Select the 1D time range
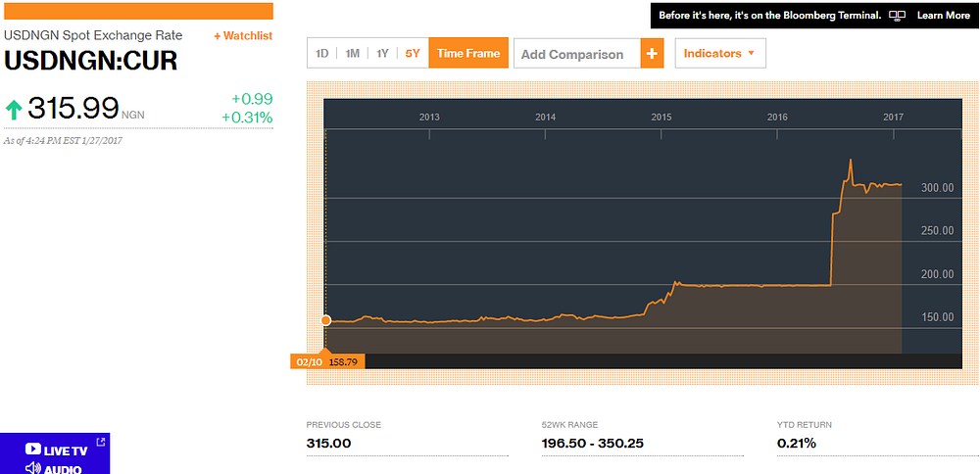This screenshot has width=980, height=474. 322,54
